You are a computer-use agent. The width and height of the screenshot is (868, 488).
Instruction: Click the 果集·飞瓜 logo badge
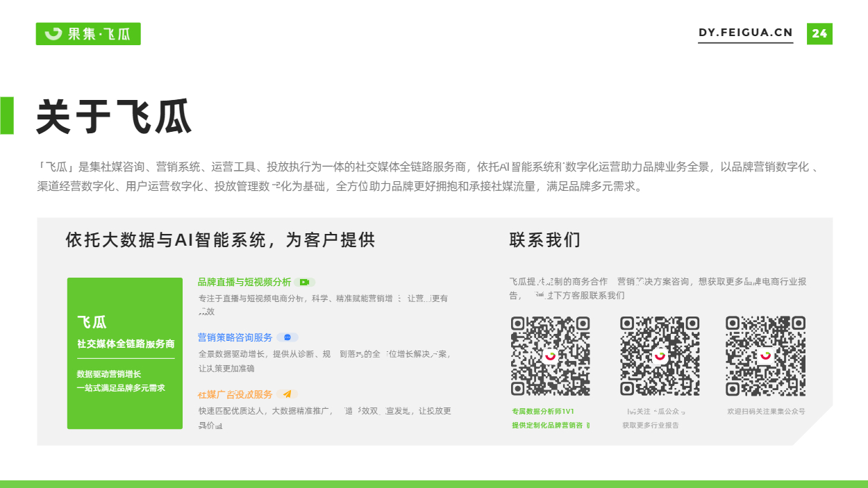pos(88,34)
